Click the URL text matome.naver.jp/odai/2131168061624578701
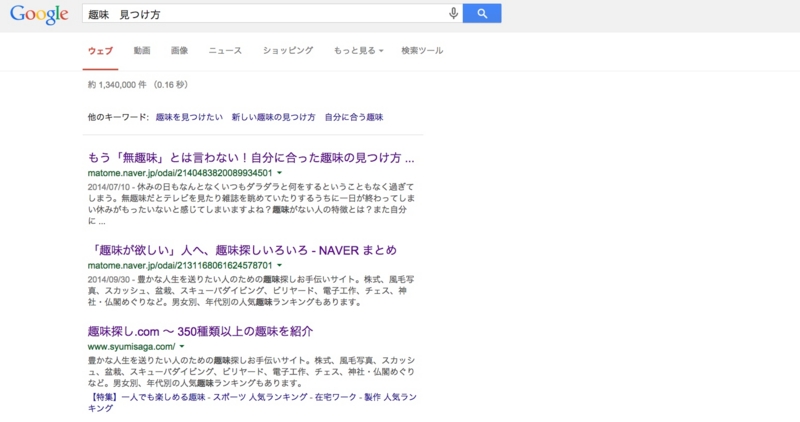This screenshot has height=422, width=800. [180, 265]
